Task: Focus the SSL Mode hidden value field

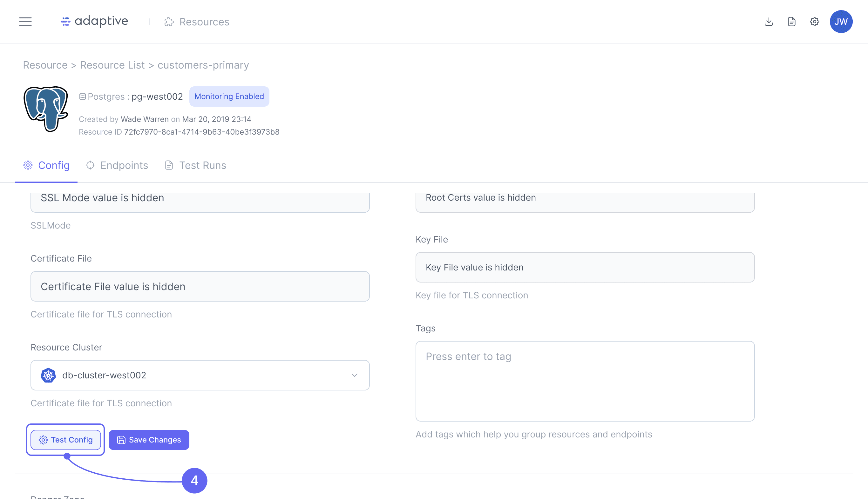Action: (x=200, y=202)
